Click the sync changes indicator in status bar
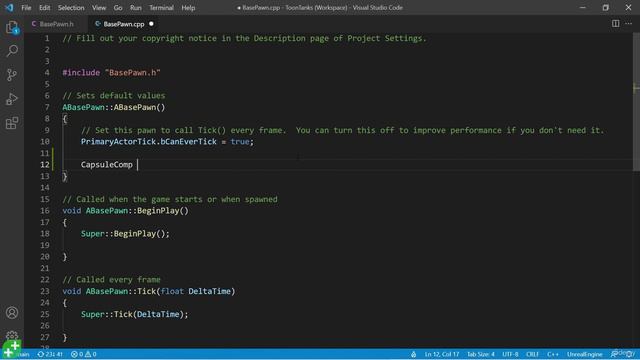Viewport: 640px width, 360px height. click(x=50, y=354)
